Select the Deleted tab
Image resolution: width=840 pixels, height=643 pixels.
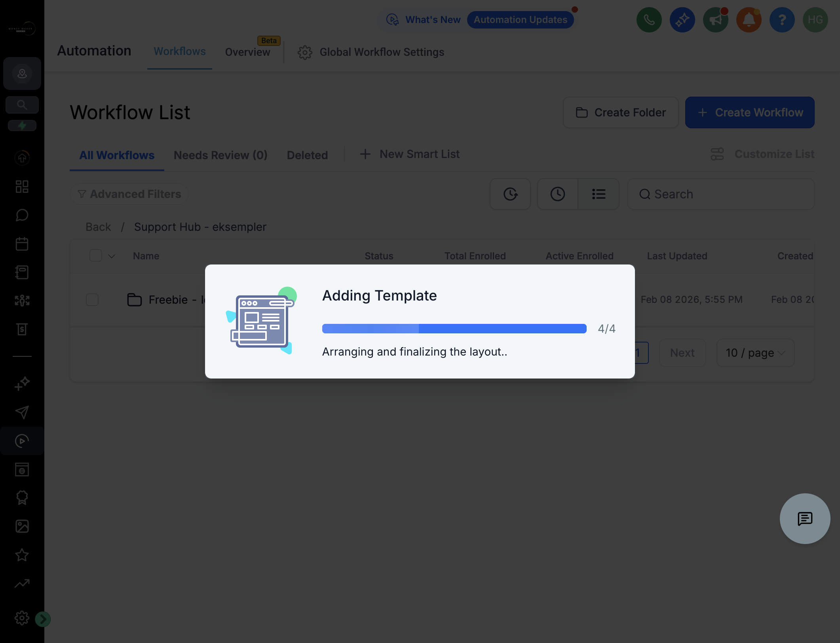pyautogui.click(x=307, y=155)
